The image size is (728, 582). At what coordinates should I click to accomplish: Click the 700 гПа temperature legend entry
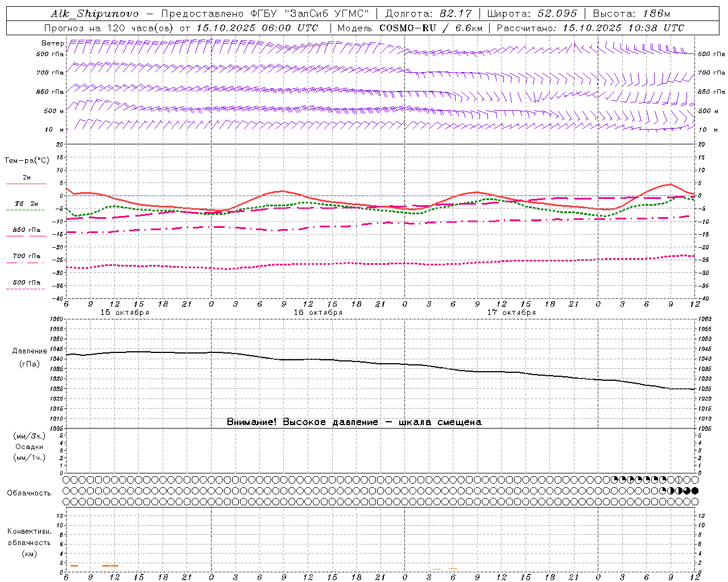tap(26, 256)
